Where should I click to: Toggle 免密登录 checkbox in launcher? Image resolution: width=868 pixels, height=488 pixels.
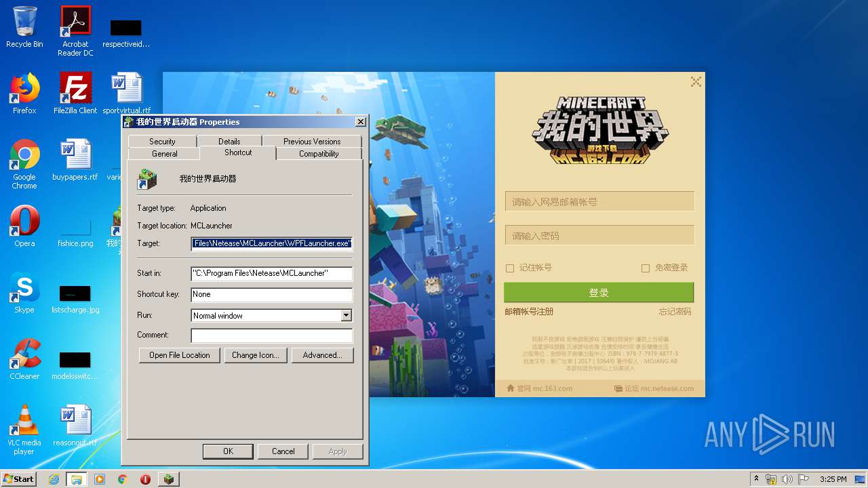click(646, 268)
